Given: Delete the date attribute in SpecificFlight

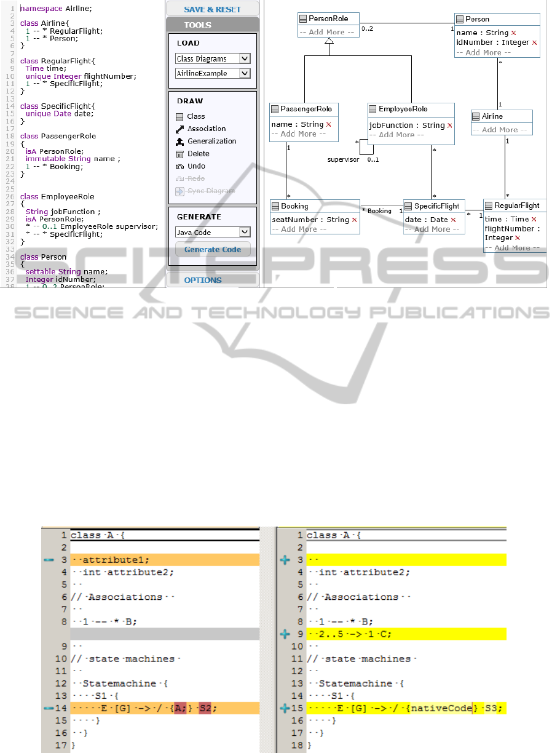Looking at the screenshot, I should 453,220.
